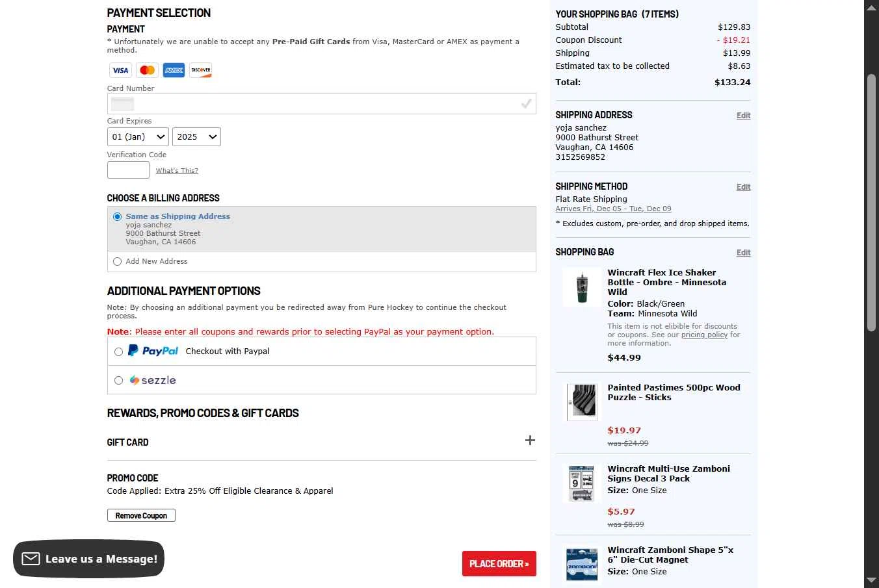Open Zamboni Signs Decal thumbnail
The width and height of the screenshot is (879, 588).
[x=581, y=483]
